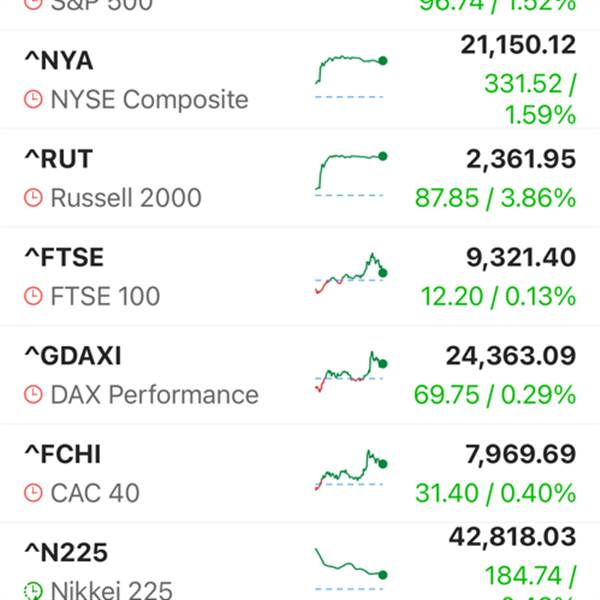Viewport: 600px width, 600px height.
Task: Open the ^NYA sparkline chart
Action: (x=351, y=77)
